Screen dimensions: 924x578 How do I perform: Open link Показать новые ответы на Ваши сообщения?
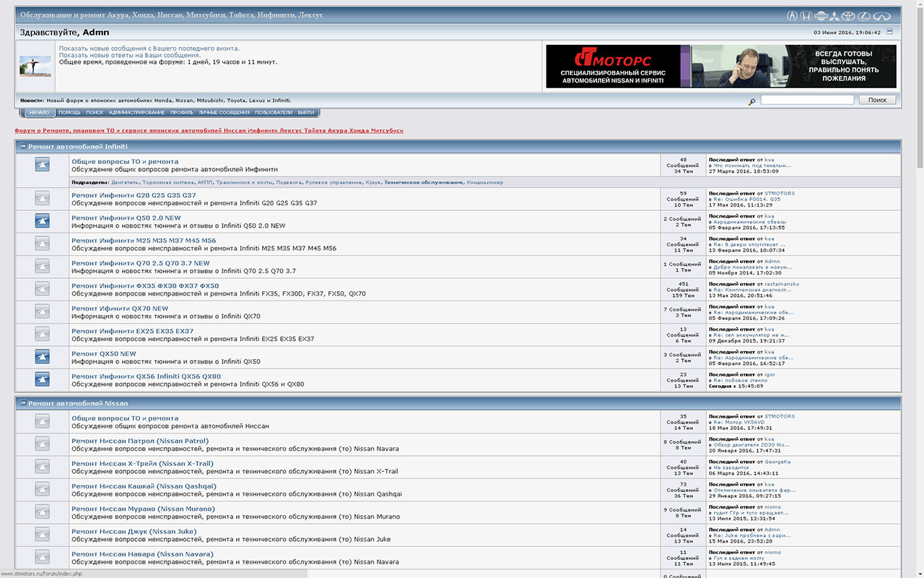tap(130, 55)
